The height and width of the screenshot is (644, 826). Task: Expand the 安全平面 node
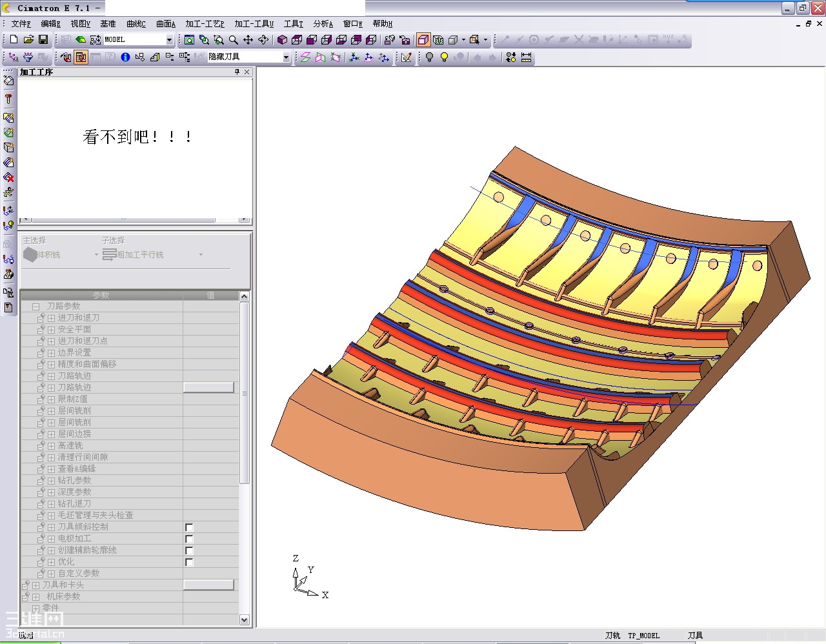[51, 330]
